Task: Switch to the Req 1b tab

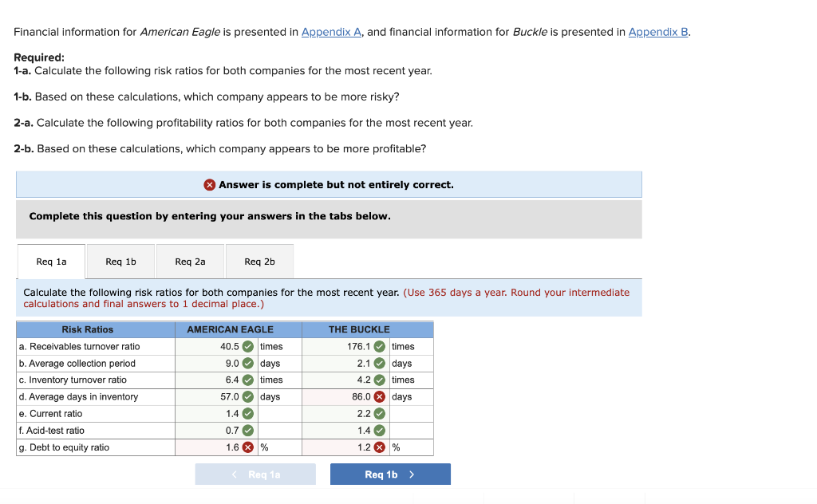Action: click(x=121, y=262)
